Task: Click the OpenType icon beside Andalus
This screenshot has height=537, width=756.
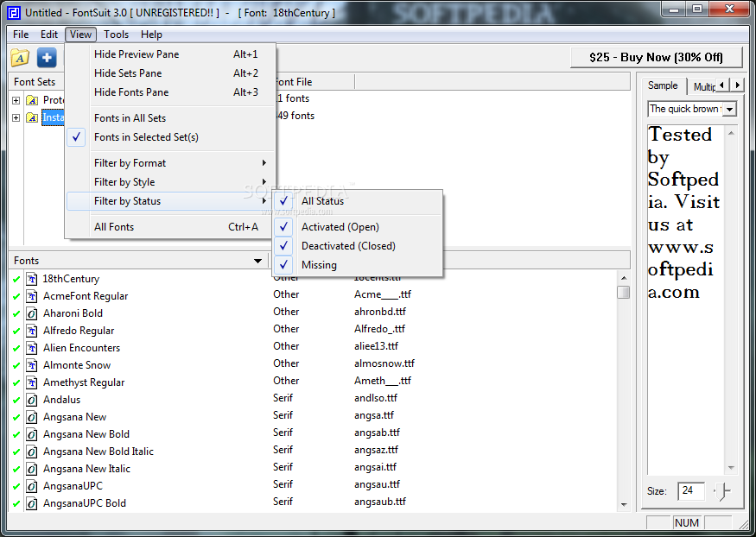Action: pos(32,400)
